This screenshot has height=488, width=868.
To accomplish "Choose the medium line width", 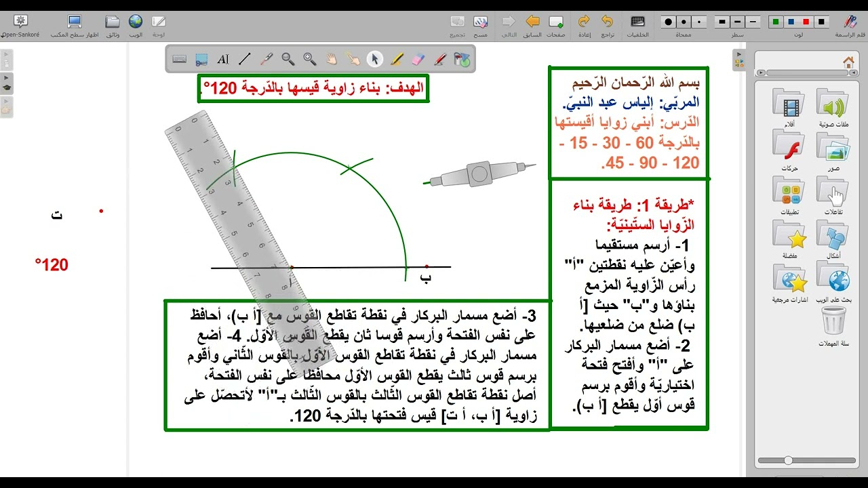I will tap(737, 22).
